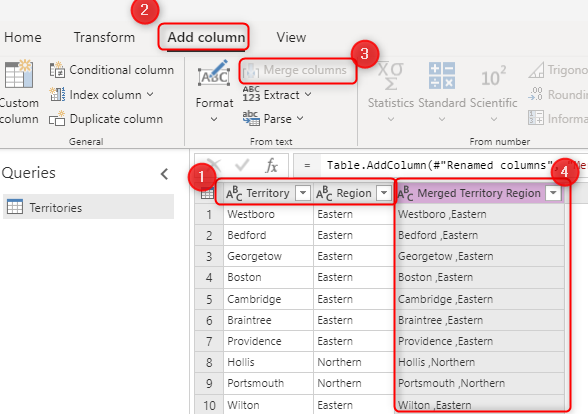The width and height of the screenshot is (588, 414).
Task: Click the Hollis cell
Action: coord(268,362)
